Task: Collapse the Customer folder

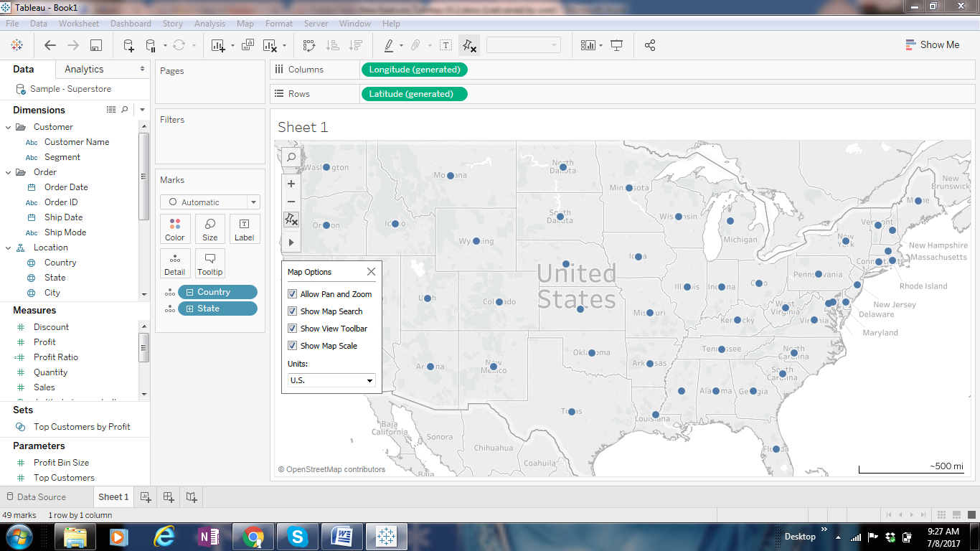Action: pyautogui.click(x=9, y=127)
